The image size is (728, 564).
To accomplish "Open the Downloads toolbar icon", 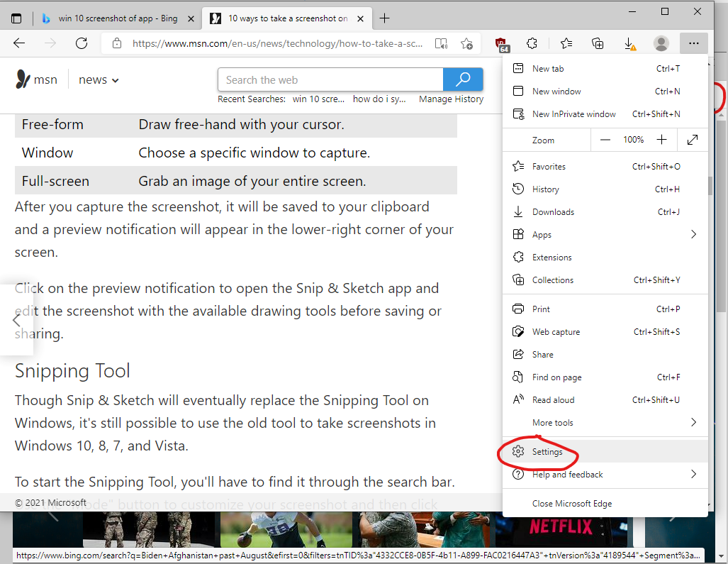I will (629, 44).
